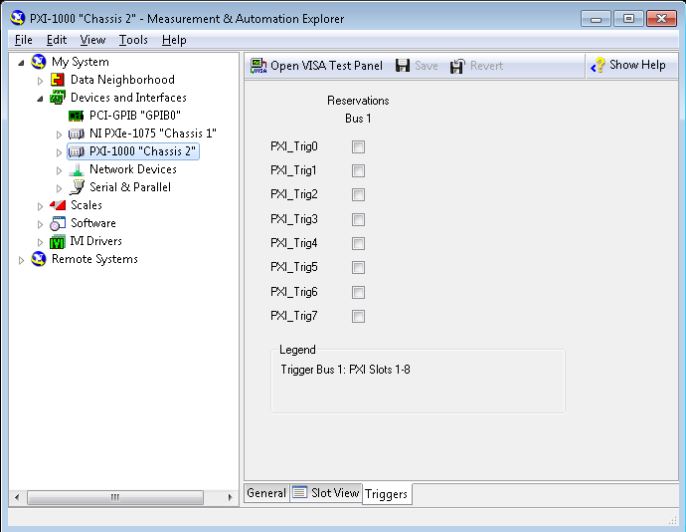
Task: Click the Save floppy disk icon
Action: pyautogui.click(x=402, y=66)
